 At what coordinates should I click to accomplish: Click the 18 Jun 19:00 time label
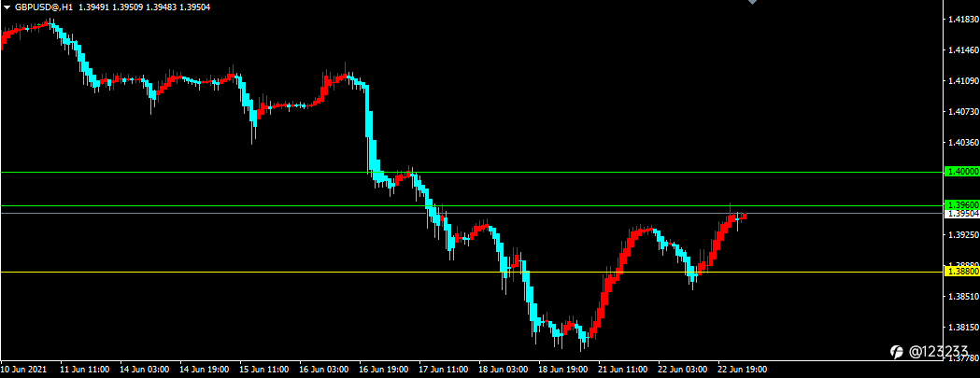click(563, 370)
